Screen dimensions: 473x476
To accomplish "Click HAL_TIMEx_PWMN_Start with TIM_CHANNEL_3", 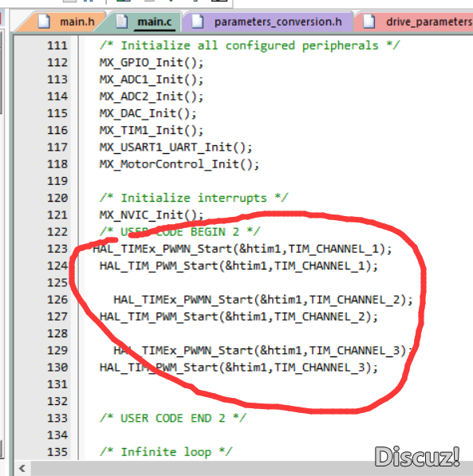I will pyautogui.click(x=263, y=351).
